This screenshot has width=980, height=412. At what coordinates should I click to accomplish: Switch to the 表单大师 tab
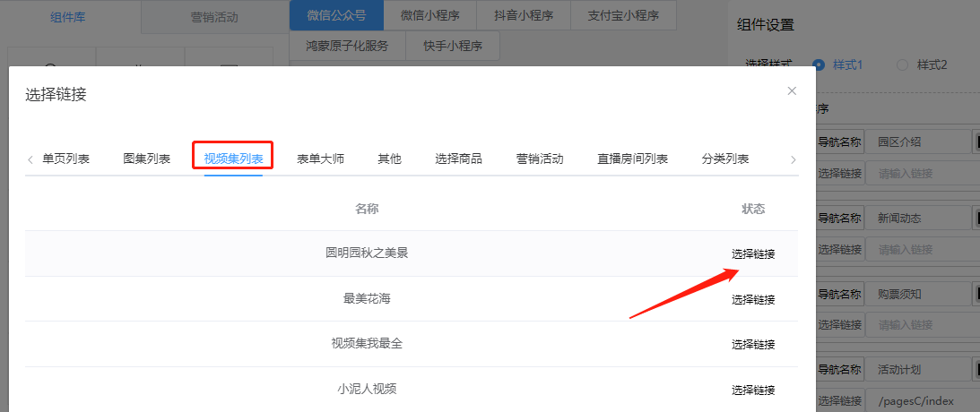click(320, 159)
